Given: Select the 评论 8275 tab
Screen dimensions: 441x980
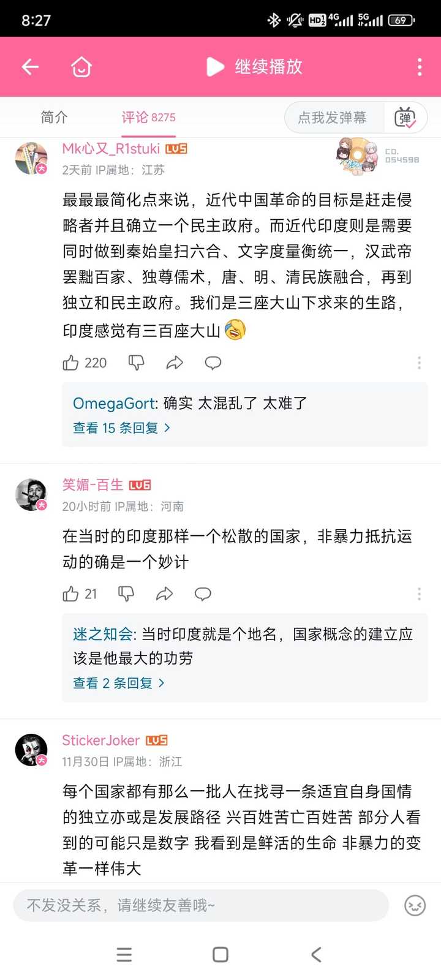Looking at the screenshot, I should (148, 117).
